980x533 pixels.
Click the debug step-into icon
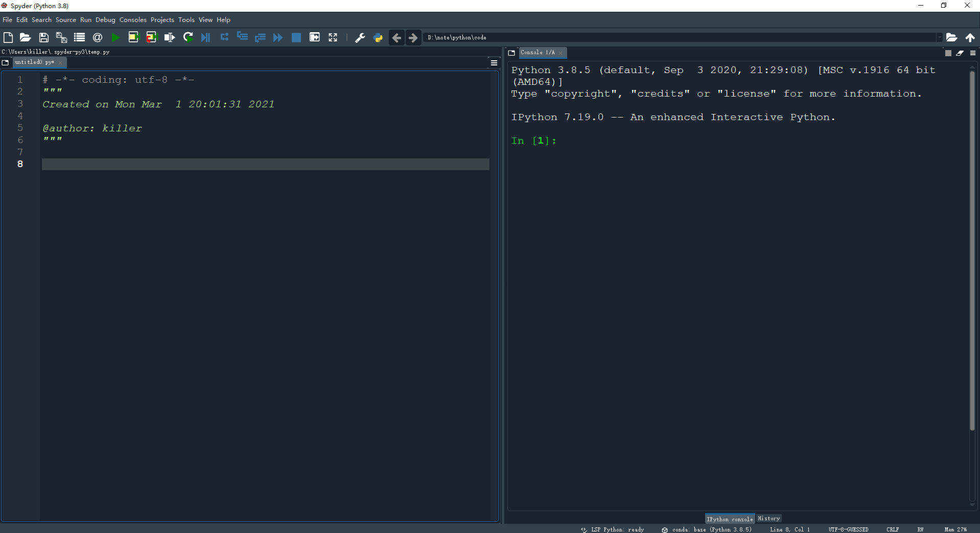(242, 37)
